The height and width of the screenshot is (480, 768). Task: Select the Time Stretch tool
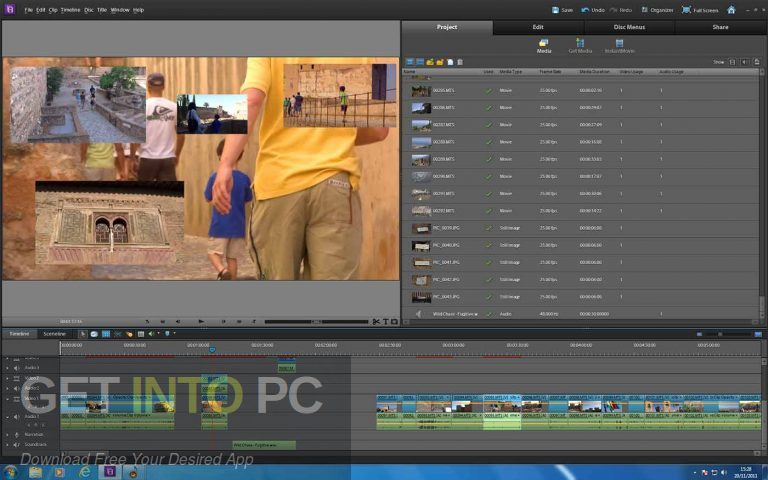click(x=94, y=334)
